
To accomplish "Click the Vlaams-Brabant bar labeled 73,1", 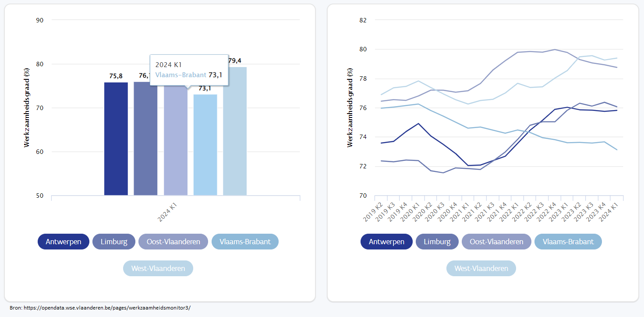I will [205, 145].
